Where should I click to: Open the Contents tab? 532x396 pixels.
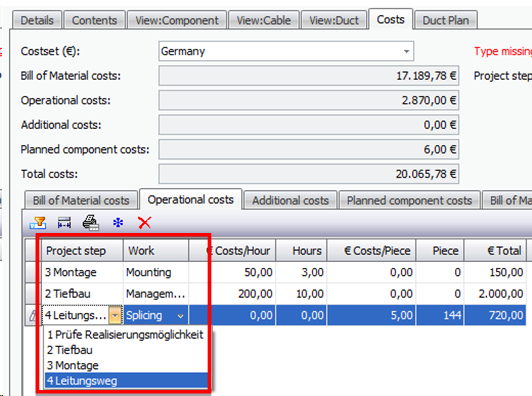point(94,20)
